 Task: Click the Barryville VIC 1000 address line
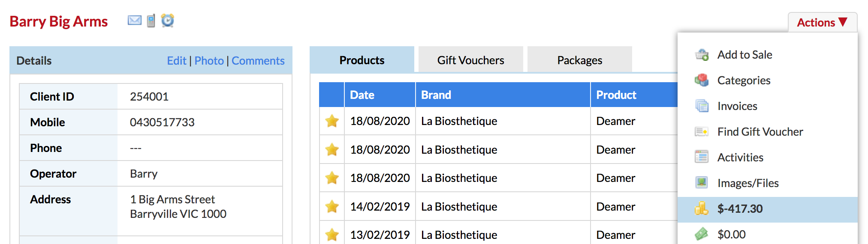point(178,214)
